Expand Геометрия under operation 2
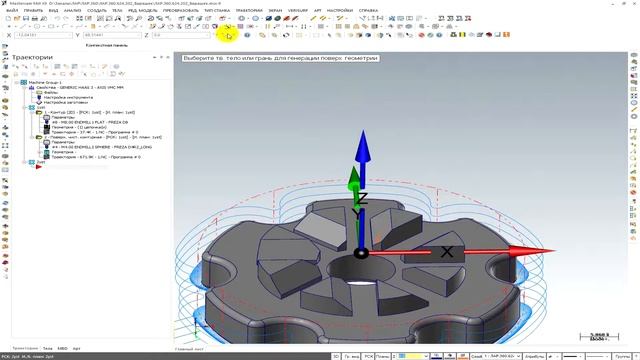Screen dimensions: 640x360 click(40, 152)
